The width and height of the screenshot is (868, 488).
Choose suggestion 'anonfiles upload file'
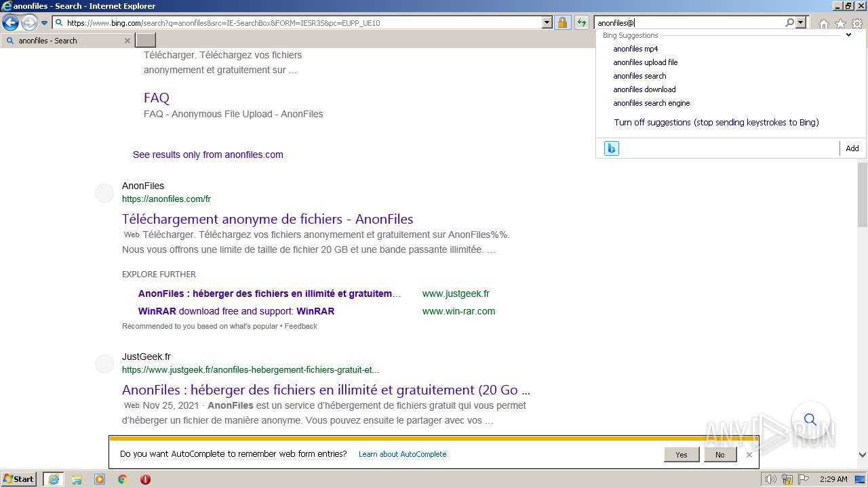click(646, 62)
